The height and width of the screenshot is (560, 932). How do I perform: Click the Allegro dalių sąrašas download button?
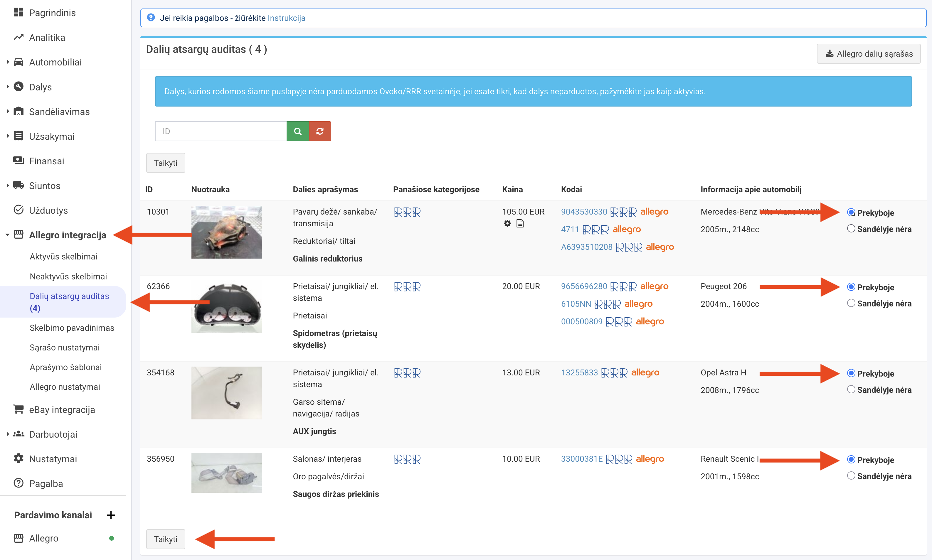coord(869,54)
